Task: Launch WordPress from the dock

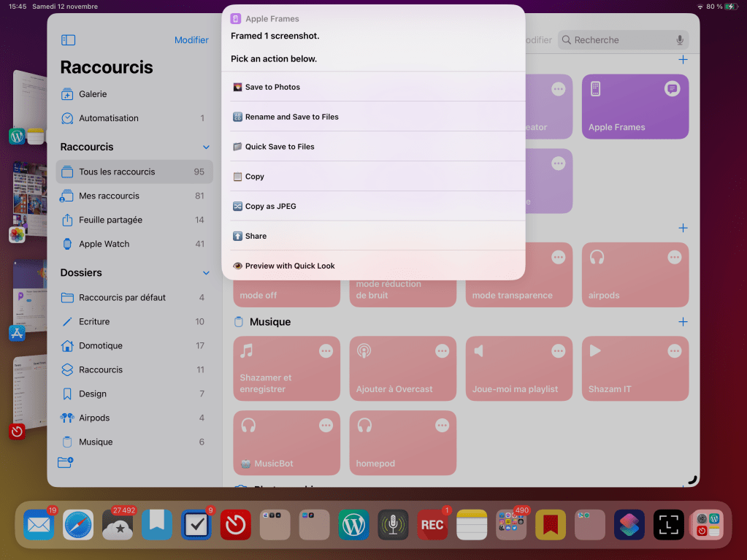Action: point(353,524)
